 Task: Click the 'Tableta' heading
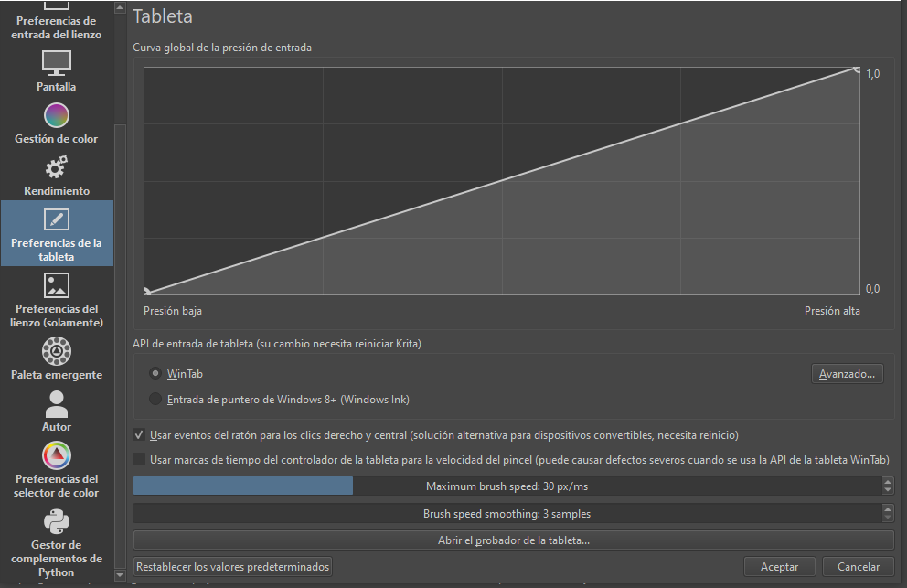click(x=163, y=16)
